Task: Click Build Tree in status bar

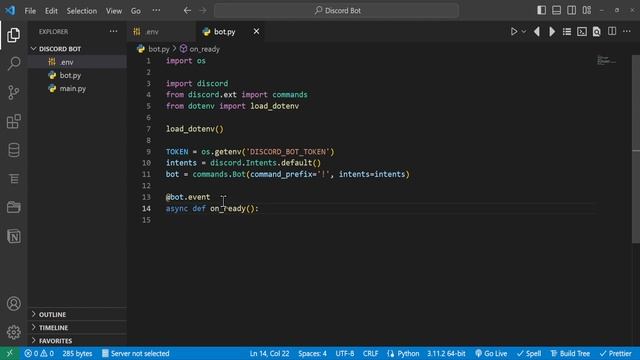Action: [570, 353]
